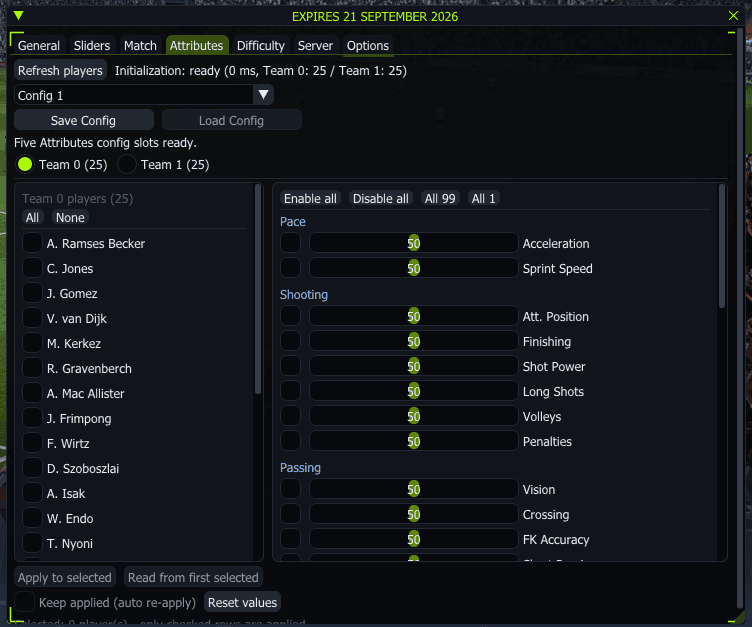Click the Sprint Speed slider
The image size is (752, 627).
click(413, 268)
